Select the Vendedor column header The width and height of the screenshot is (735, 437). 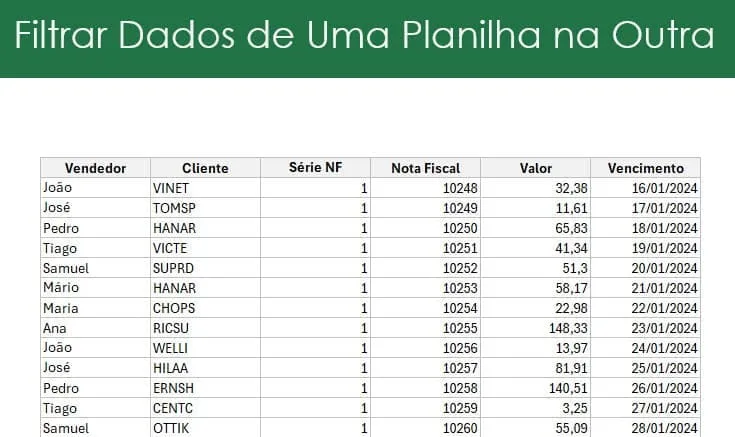pyautogui.click(x=96, y=168)
